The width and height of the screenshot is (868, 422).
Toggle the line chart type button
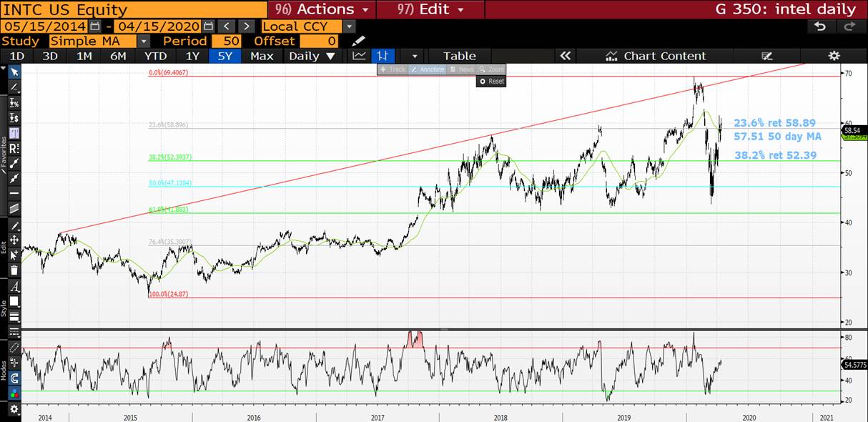point(360,56)
